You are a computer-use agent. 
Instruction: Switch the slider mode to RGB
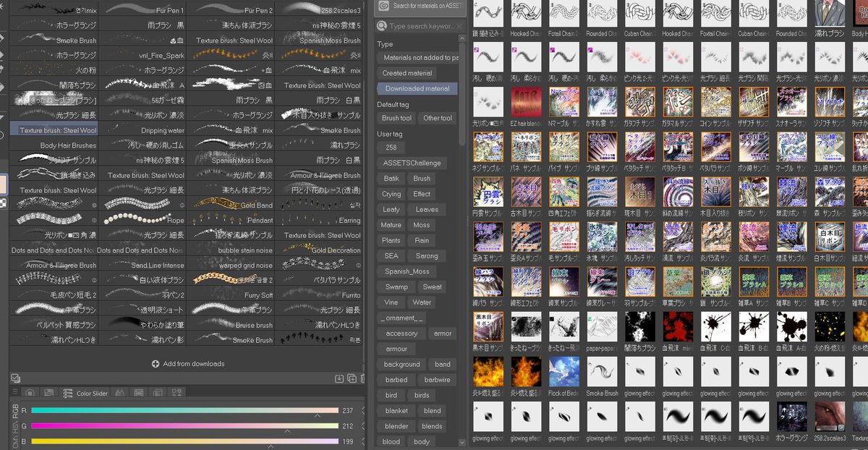click(x=15, y=411)
